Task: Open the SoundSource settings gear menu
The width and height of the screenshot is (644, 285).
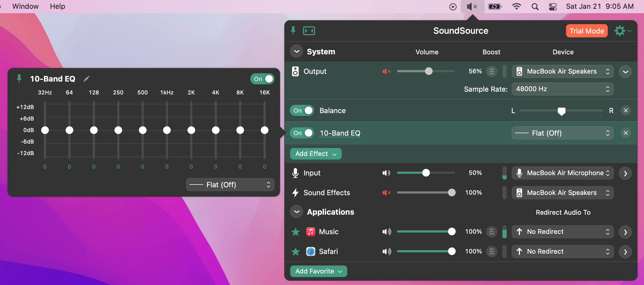Action: tap(623, 31)
